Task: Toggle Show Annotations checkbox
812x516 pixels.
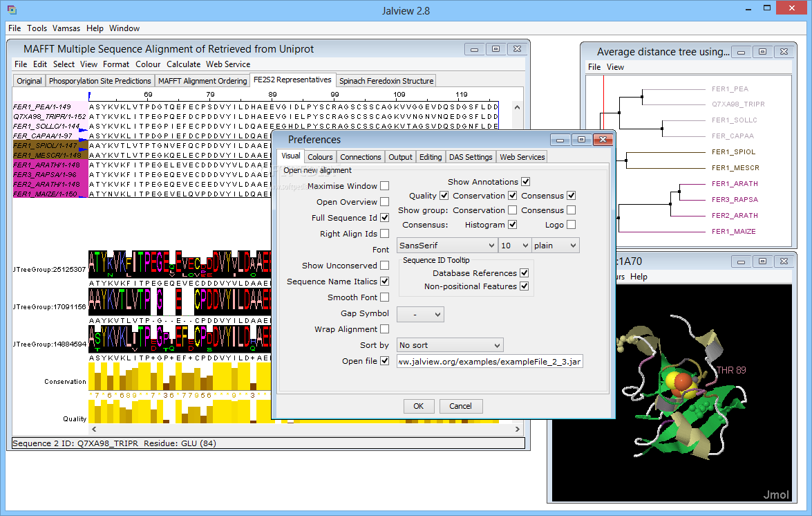Action: [526, 182]
